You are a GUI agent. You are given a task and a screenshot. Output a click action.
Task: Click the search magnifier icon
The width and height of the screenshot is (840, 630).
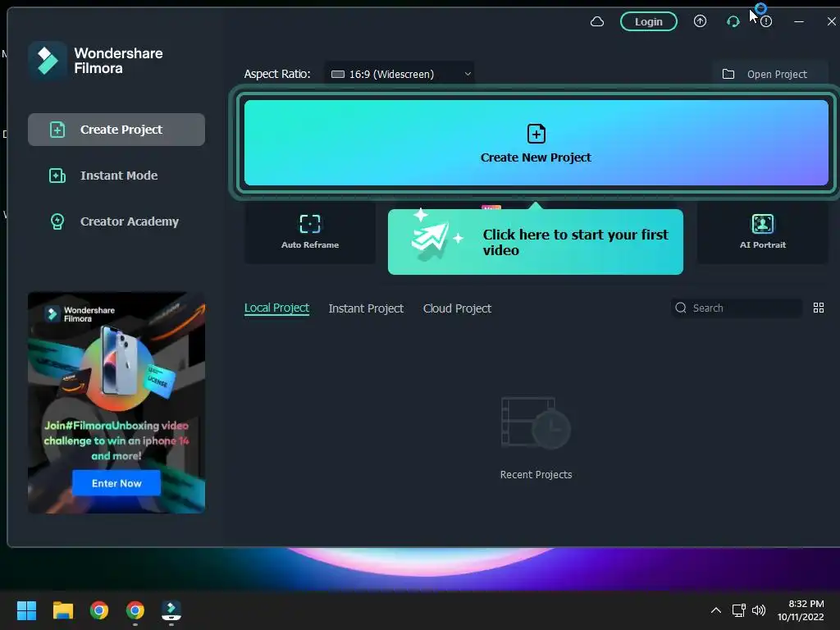pos(680,308)
